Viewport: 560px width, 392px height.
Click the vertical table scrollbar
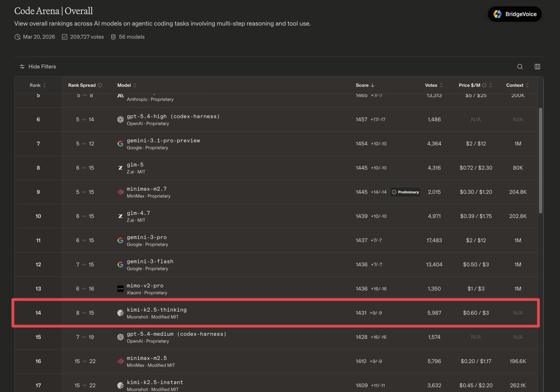pyautogui.click(x=540, y=161)
